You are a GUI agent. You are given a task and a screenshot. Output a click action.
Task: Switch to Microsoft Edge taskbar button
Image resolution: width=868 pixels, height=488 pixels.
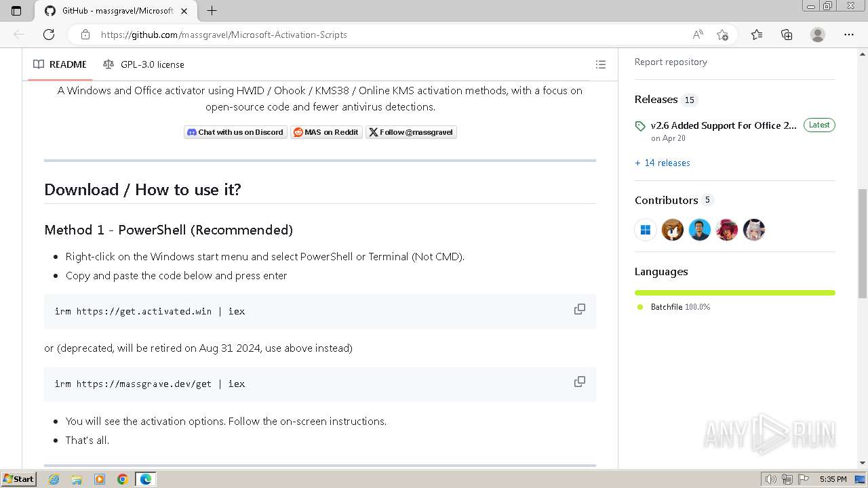pyautogui.click(x=146, y=479)
